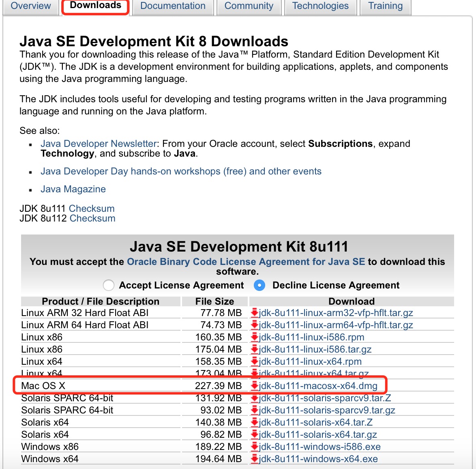This screenshot has width=476, height=469.
Task: Click the 194.64 MB file size
Action: point(218,459)
